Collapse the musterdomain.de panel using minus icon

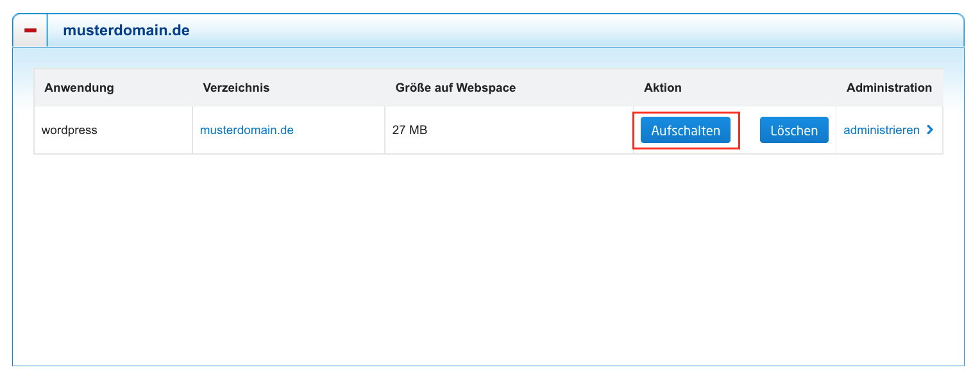(30, 30)
